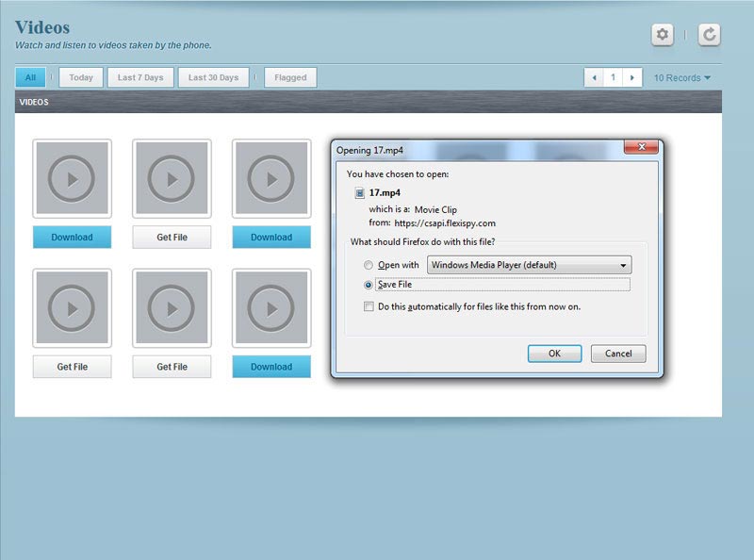Screen dimensions: 754x560
Task: Select the 'Flagged' filter tab
Action: pos(290,78)
